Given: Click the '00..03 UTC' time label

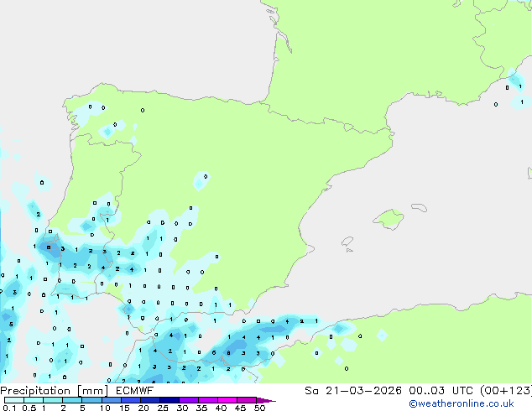Looking at the screenshot, I should 441,391.
